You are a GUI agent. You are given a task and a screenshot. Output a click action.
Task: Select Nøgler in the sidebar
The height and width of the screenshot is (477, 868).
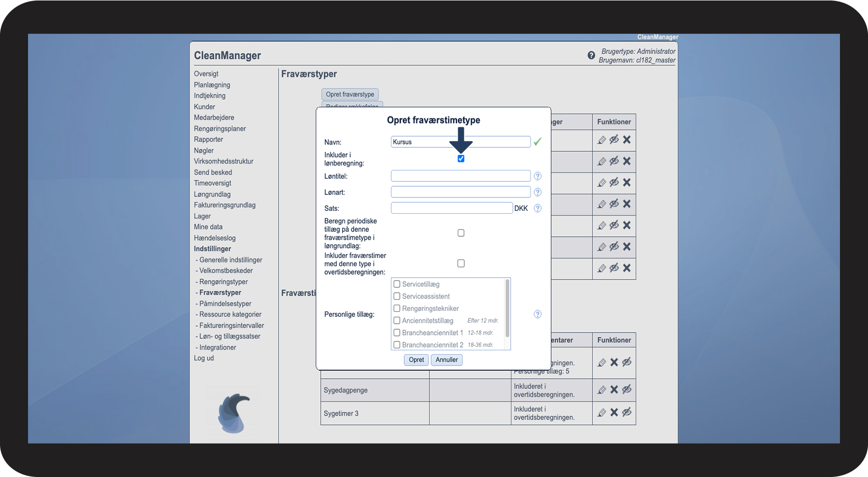pyautogui.click(x=204, y=150)
